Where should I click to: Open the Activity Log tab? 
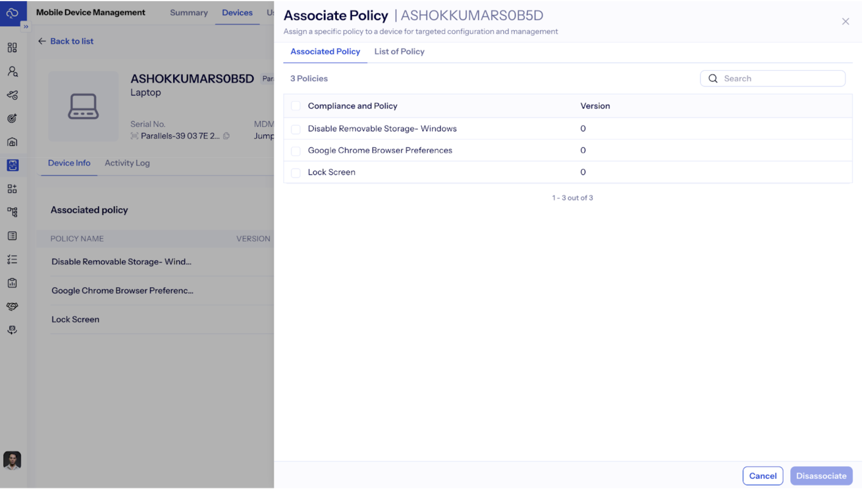[x=127, y=163]
